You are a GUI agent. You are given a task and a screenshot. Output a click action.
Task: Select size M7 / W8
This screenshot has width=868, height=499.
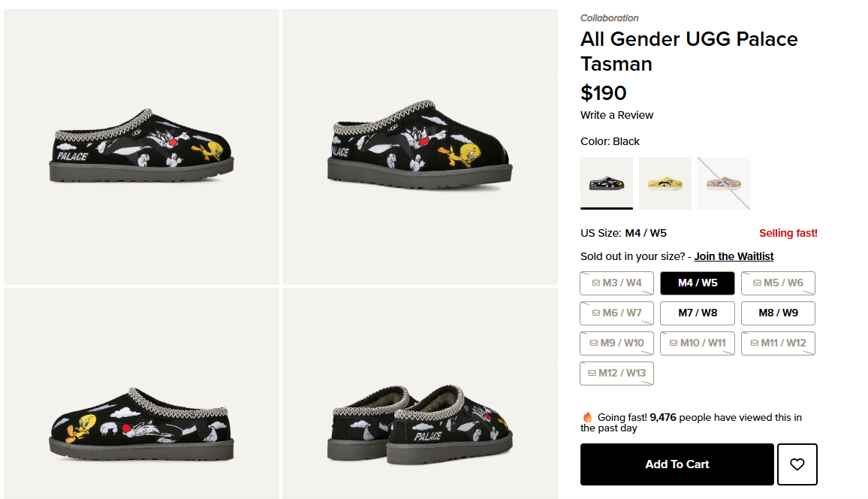tap(698, 313)
